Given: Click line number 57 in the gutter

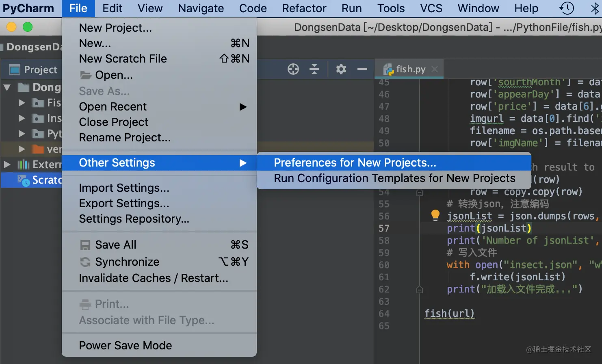Looking at the screenshot, I should click(384, 229).
